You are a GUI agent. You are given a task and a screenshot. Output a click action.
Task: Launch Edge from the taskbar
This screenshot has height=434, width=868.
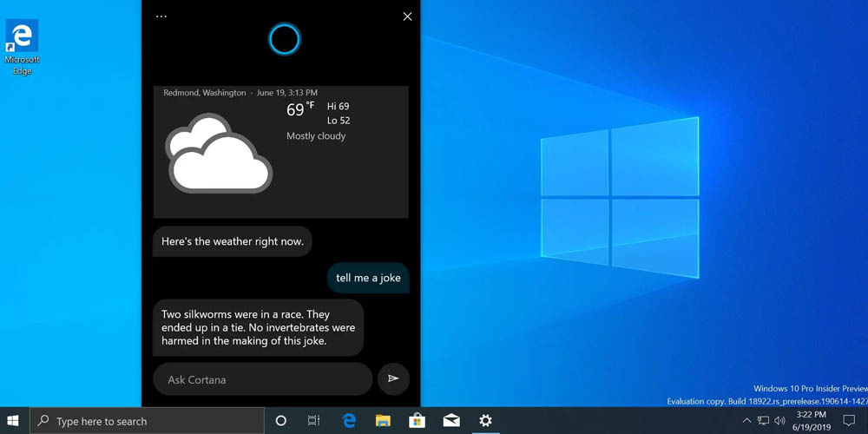pos(349,421)
